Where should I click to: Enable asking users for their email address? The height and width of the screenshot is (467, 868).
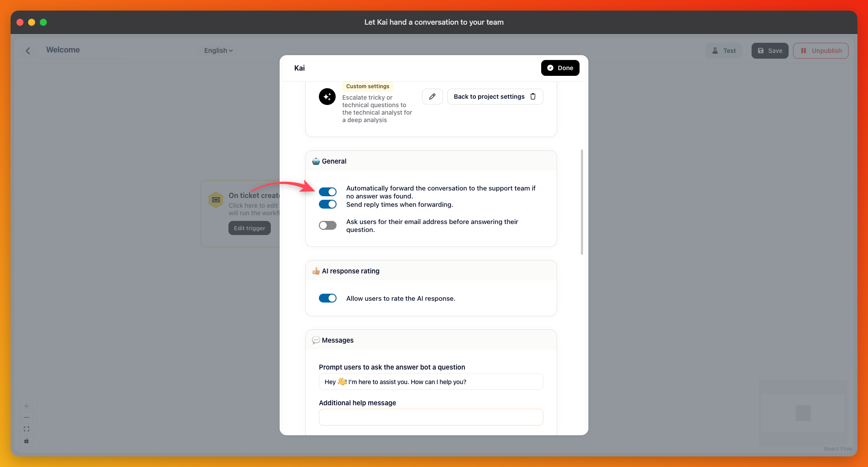pyautogui.click(x=328, y=225)
